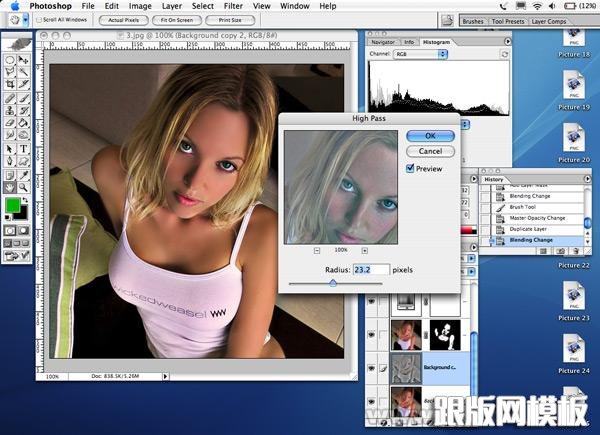The image size is (600, 435).
Task: Select the Hand tool in toolbox
Action: pos(10,187)
